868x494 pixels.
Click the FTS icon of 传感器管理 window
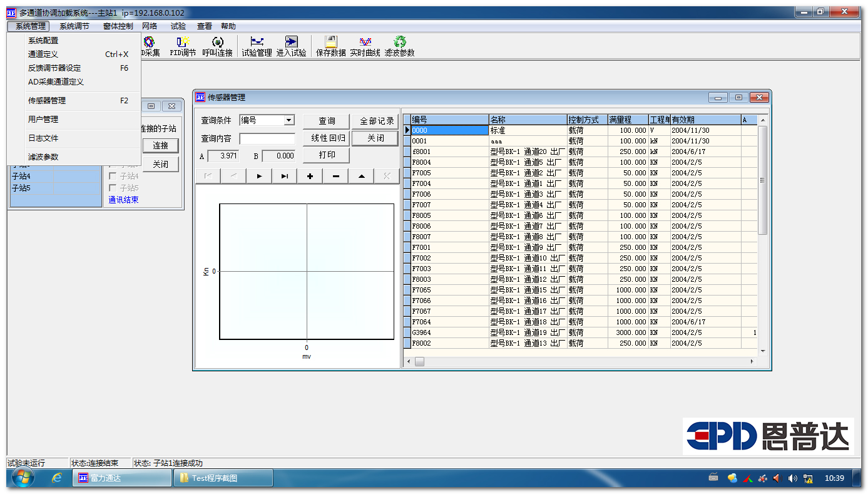point(200,97)
